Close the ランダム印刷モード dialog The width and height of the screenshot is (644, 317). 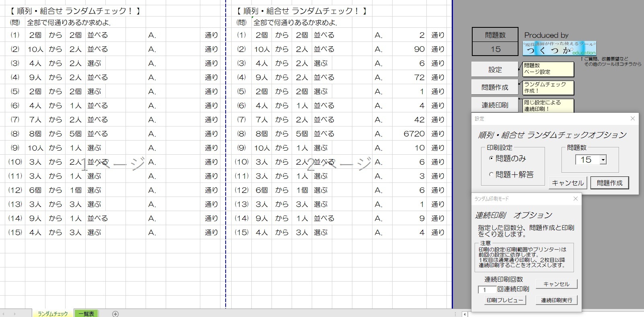[x=575, y=199]
